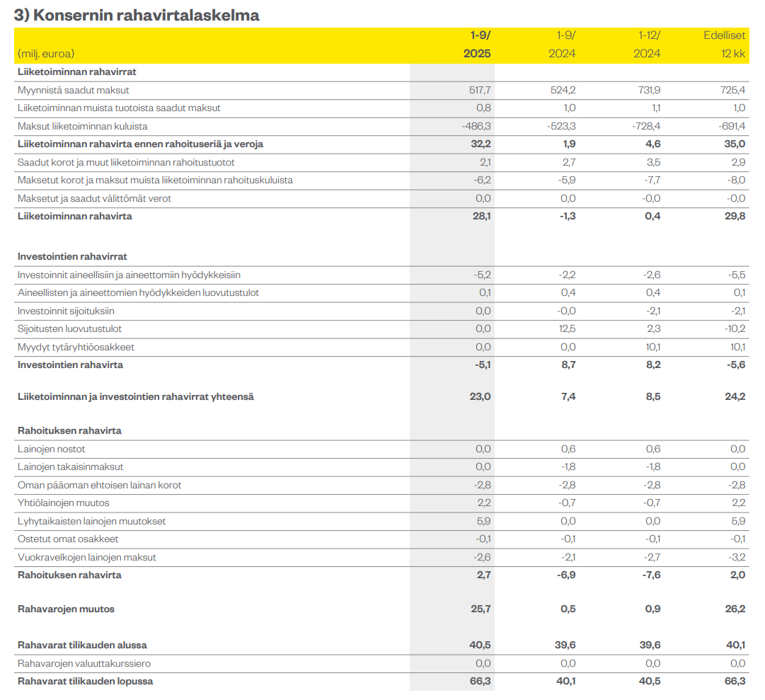765x700 pixels.
Task: Select the value 12,5 in Sijoitusten luovutustulot row
Action: (567, 329)
